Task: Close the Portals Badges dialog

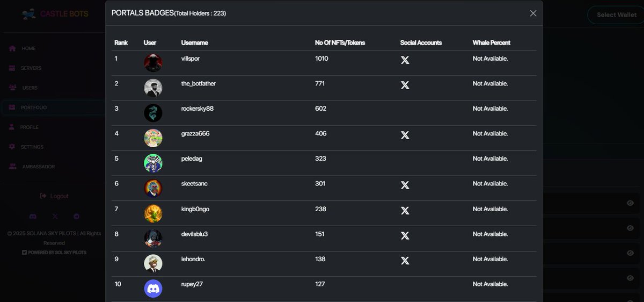Action: [x=533, y=13]
